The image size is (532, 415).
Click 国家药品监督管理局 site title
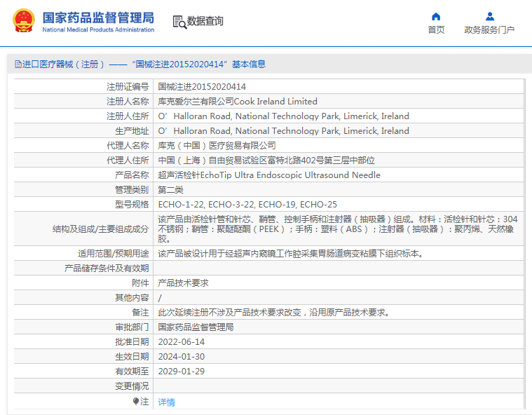click(x=98, y=18)
